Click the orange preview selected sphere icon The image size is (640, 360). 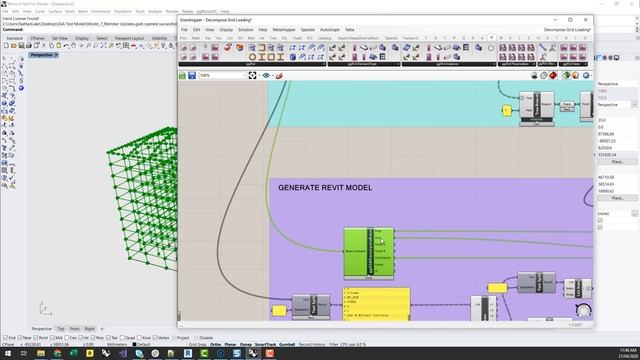point(576,76)
